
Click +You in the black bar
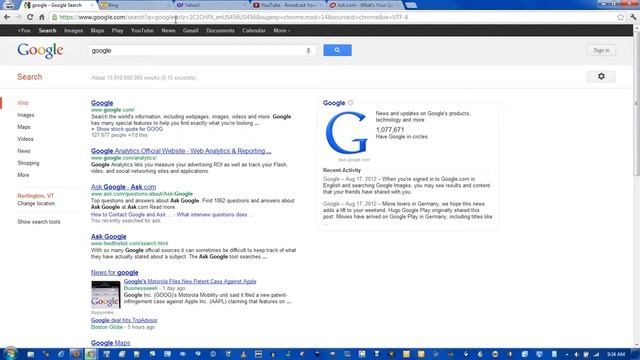[x=24, y=31]
